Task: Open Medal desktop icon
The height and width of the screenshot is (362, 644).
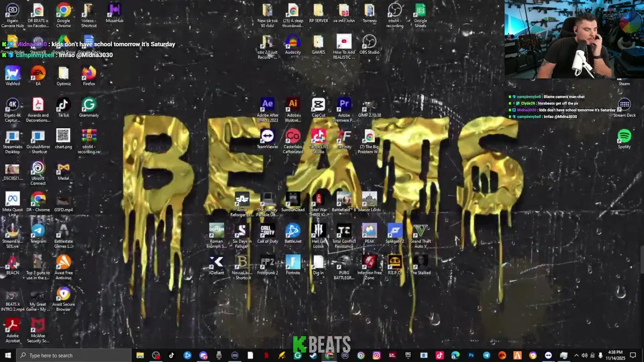Action: [63, 171]
